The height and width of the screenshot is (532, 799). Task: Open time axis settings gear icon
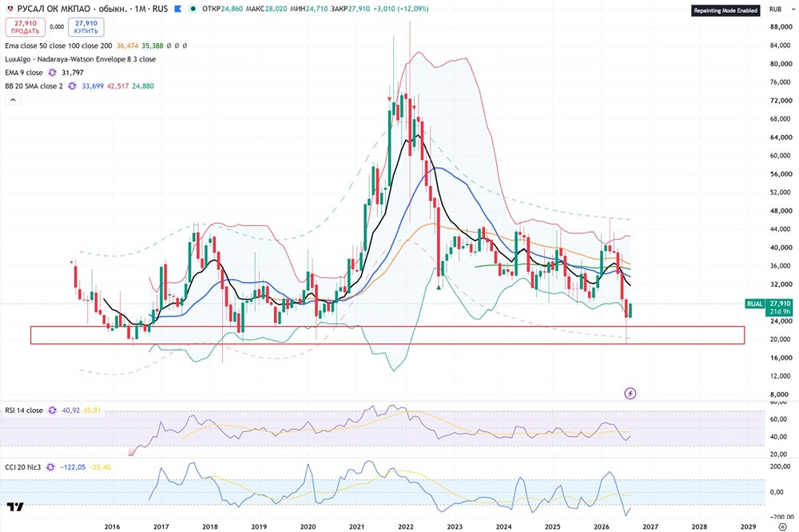tap(783, 526)
